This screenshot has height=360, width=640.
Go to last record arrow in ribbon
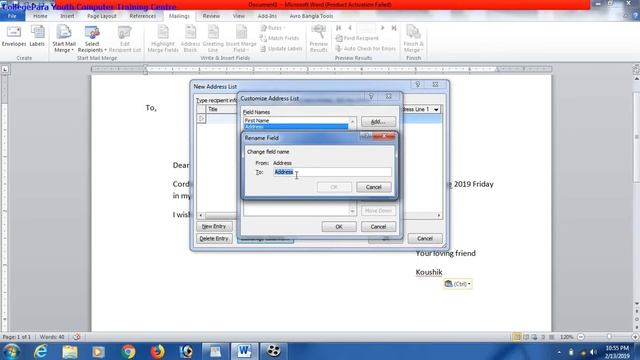[394, 28]
